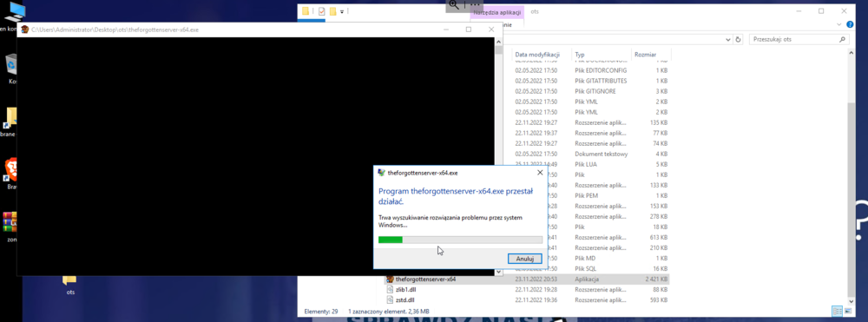Click the search magnifier in Explorer

coord(843,40)
